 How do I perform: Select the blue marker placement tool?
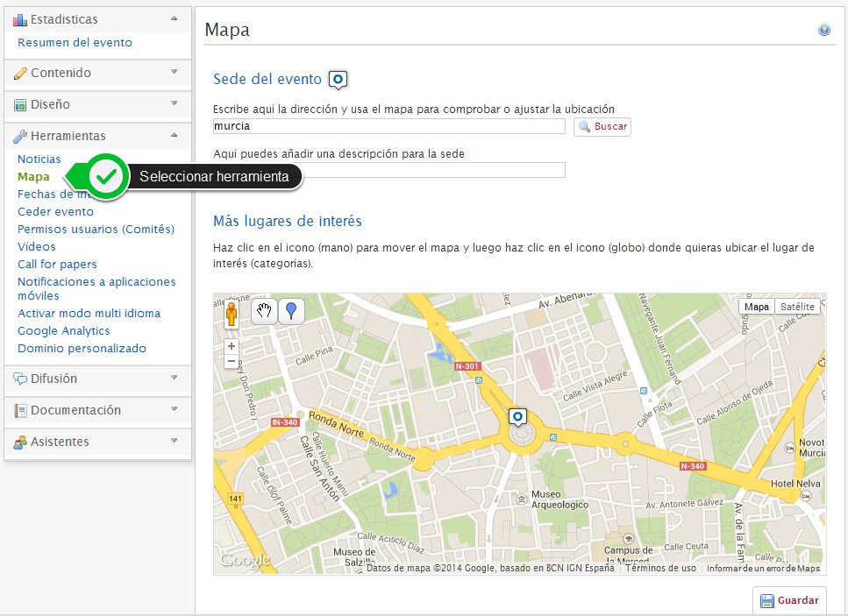tap(291, 312)
